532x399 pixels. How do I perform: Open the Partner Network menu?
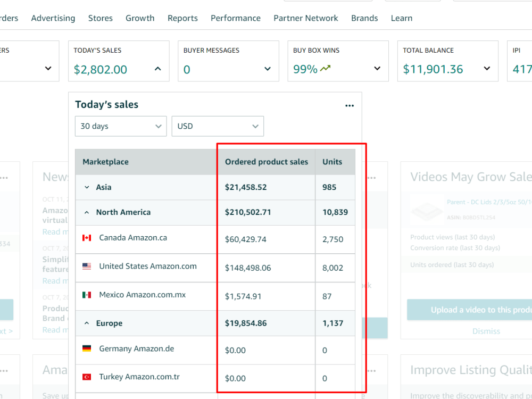pos(306,18)
